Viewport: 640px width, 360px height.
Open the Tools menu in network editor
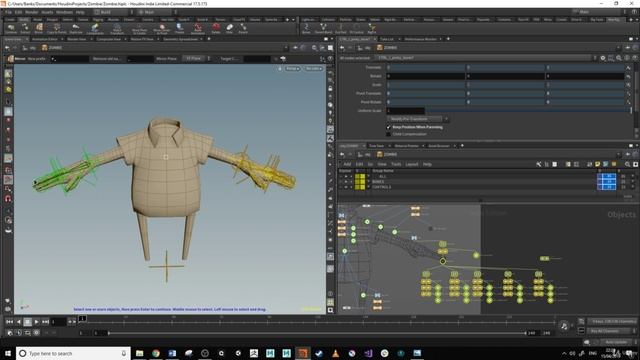tap(396, 164)
